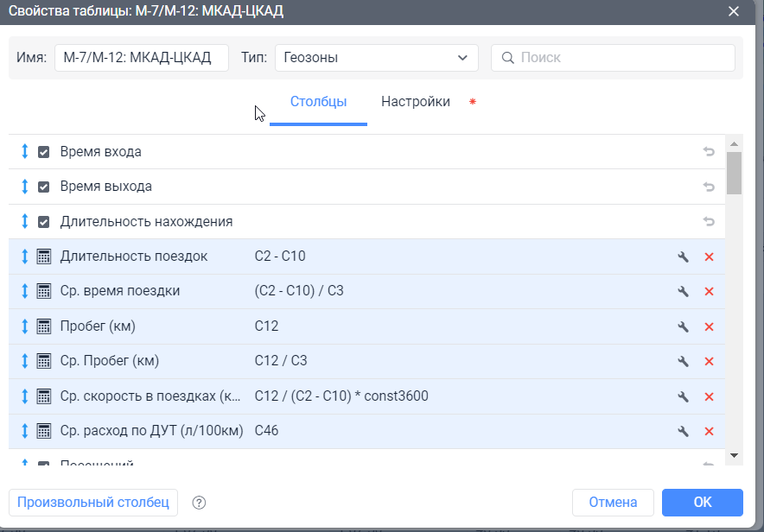Remove Ср. расход по ДУТ column
The width and height of the screenshot is (764, 532).
pyautogui.click(x=710, y=432)
